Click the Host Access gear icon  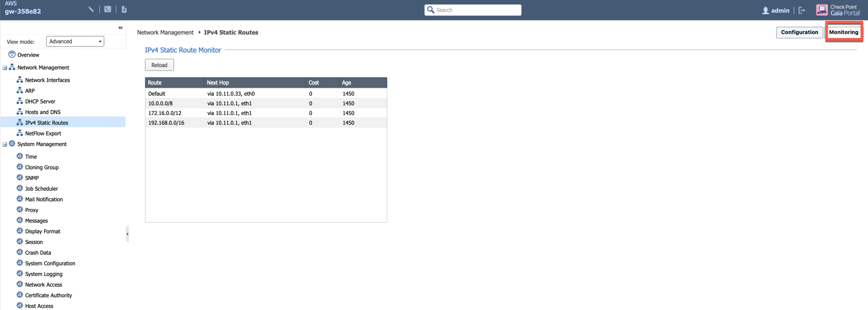coord(20,306)
